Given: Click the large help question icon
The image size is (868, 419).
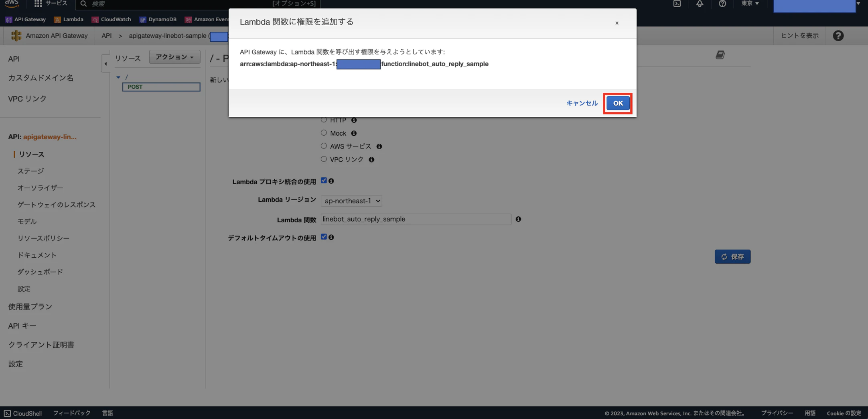Looking at the screenshot, I should pyautogui.click(x=838, y=36).
